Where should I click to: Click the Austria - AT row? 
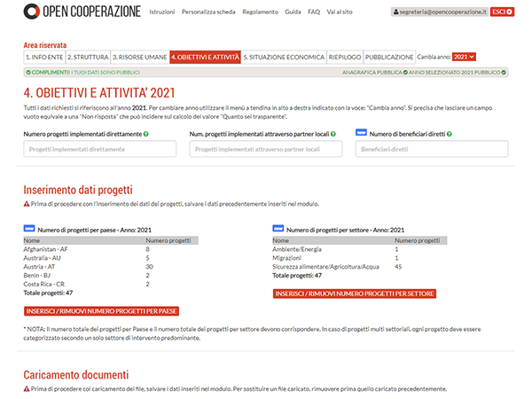pos(111,267)
